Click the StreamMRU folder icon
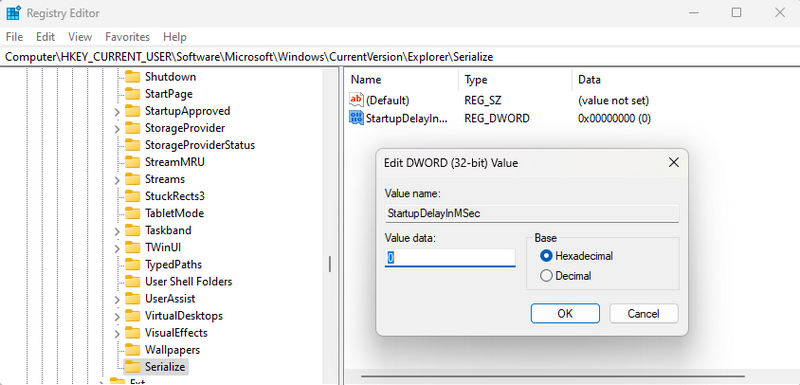 133,162
